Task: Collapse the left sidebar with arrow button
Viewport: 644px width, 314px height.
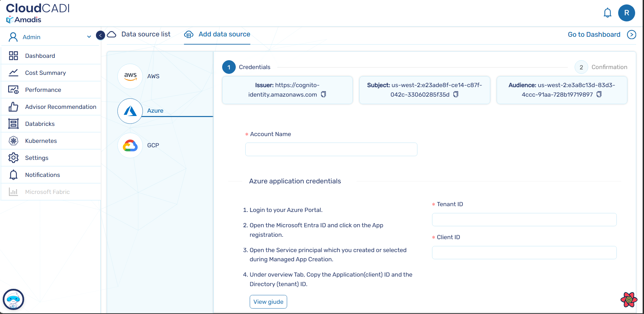Action: pos(100,35)
